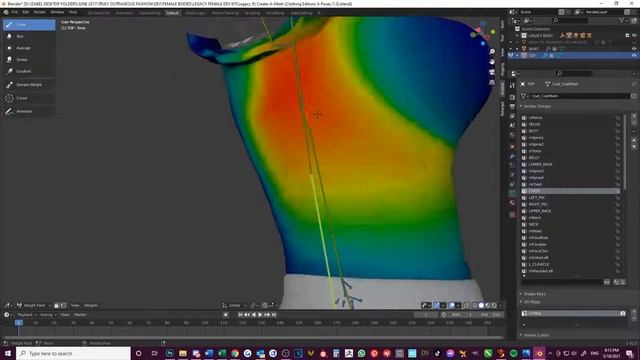Select the Sample Weight tool
This screenshot has width=640, height=360.
click(x=29, y=85)
